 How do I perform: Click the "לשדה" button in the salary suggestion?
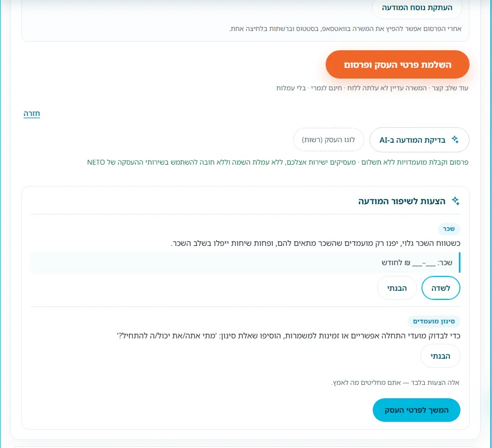441,288
